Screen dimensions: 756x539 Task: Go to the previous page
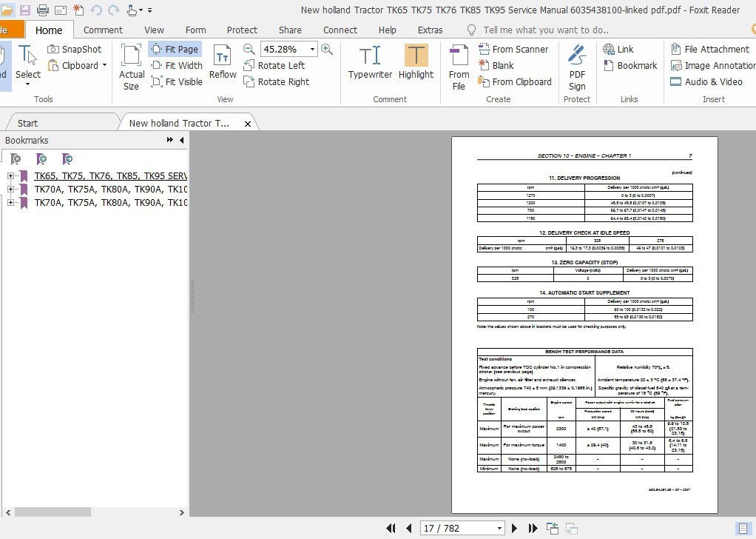pos(409,529)
